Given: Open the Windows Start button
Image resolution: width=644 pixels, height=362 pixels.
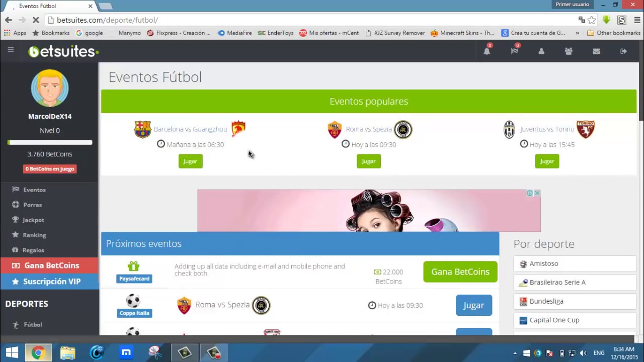Looking at the screenshot, I should (12, 353).
